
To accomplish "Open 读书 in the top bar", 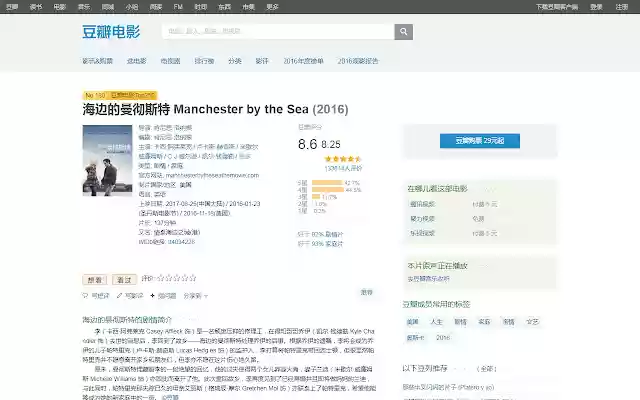I will pyautogui.click(x=36, y=7).
